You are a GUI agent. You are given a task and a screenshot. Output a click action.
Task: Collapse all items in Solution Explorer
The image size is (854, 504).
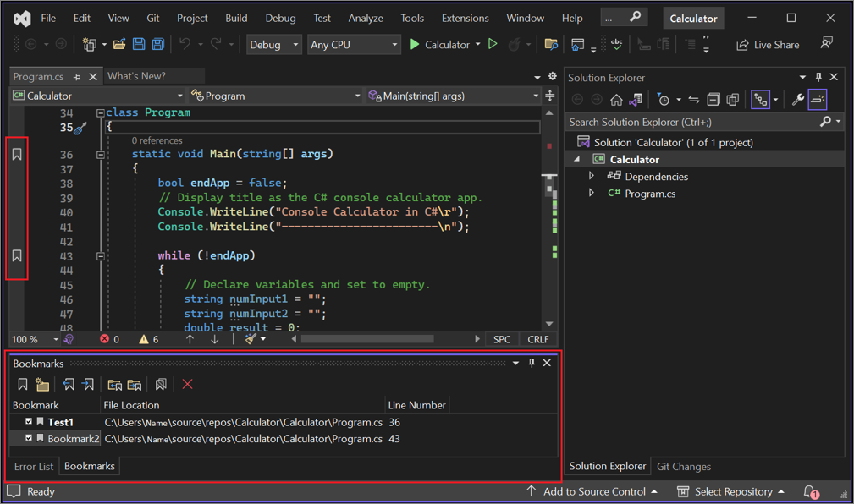click(x=714, y=100)
